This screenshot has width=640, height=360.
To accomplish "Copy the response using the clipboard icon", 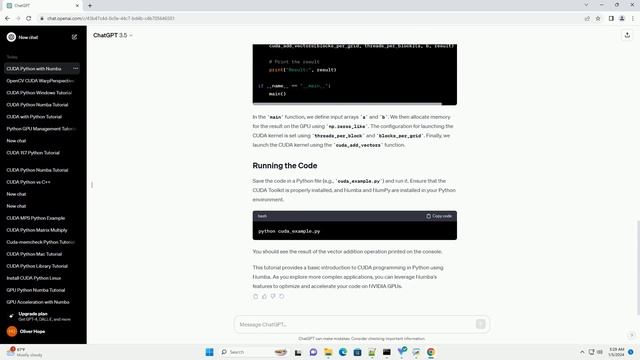I will [x=256, y=296].
